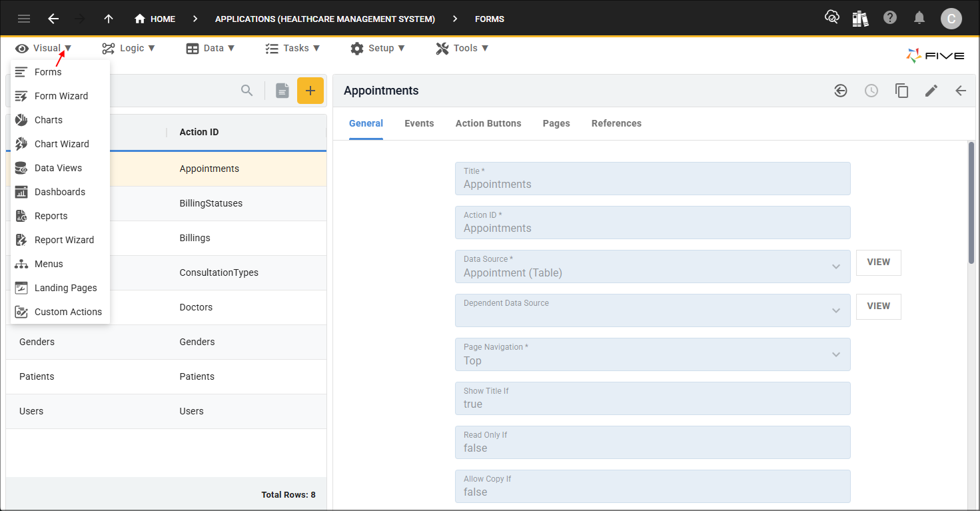Click the pencil edit icon for Appointments

pos(931,91)
